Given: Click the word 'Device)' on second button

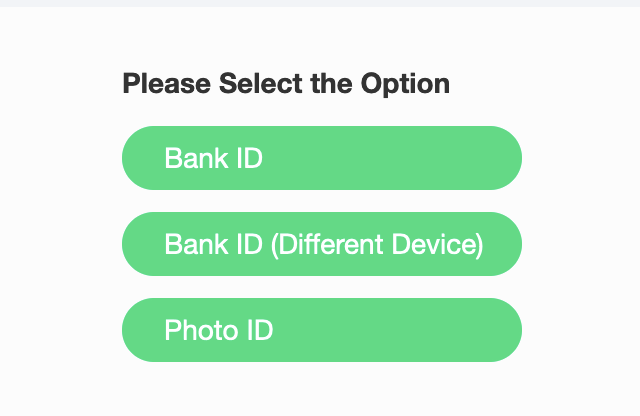Looking at the screenshot, I should (438, 245).
